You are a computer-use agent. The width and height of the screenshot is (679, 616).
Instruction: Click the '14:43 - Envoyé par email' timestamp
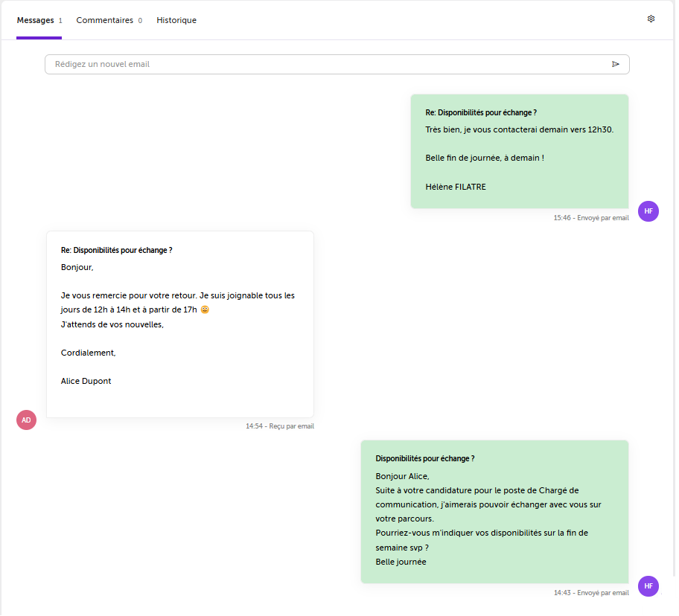pyautogui.click(x=591, y=593)
